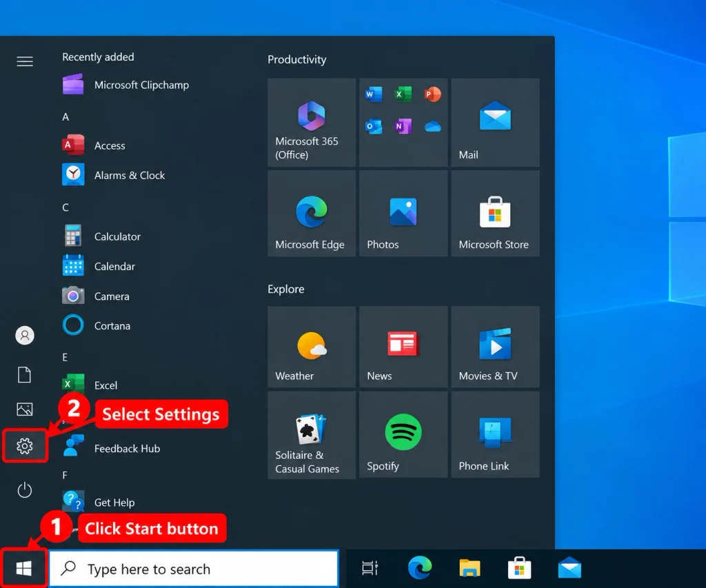Open Mail from the taskbar
706x588 pixels.
click(569, 568)
